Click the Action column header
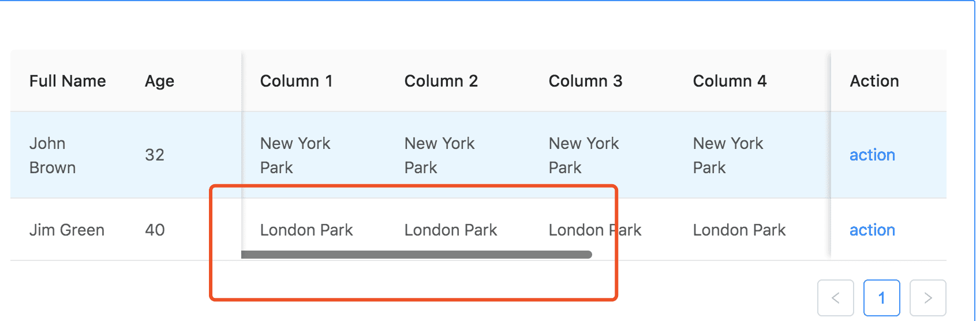 tap(874, 81)
